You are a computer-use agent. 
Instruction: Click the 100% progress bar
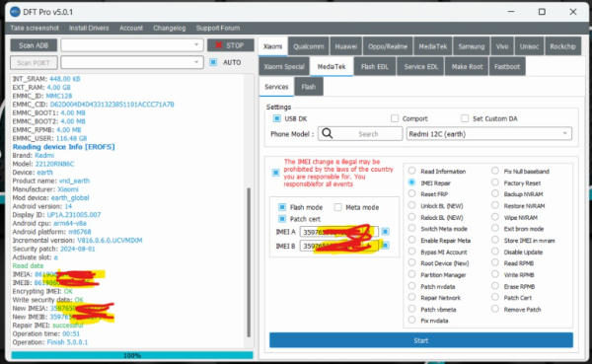tap(132, 355)
